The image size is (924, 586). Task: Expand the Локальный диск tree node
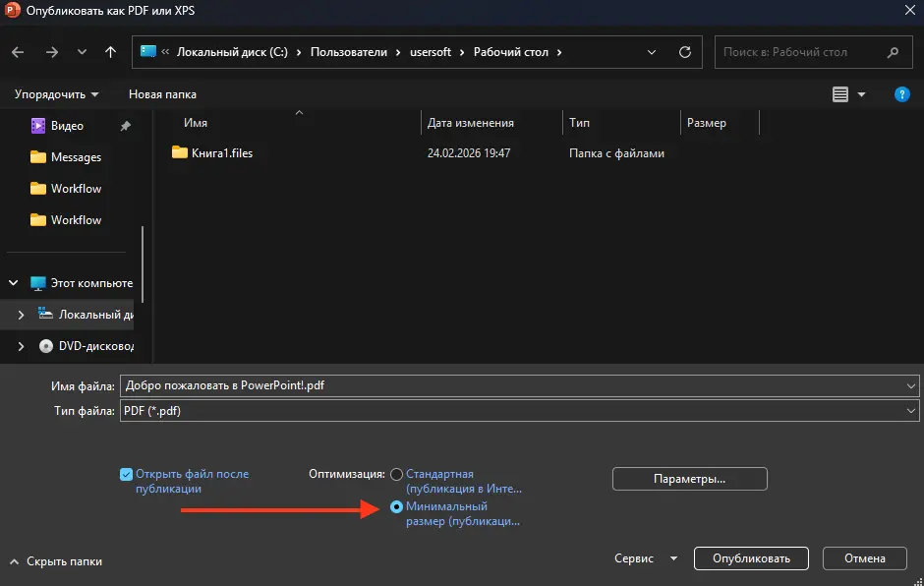pyautogui.click(x=22, y=315)
